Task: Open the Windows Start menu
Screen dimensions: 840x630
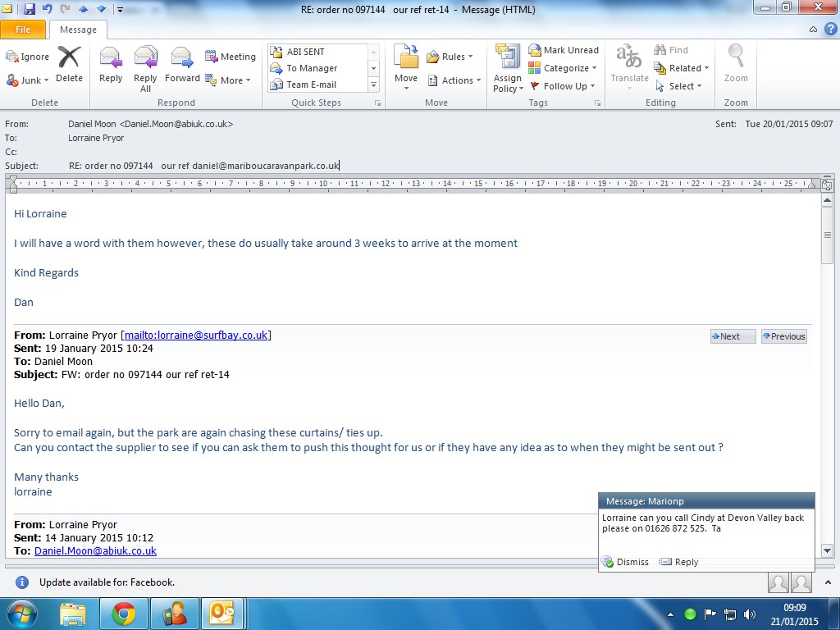Action: click(21, 614)
